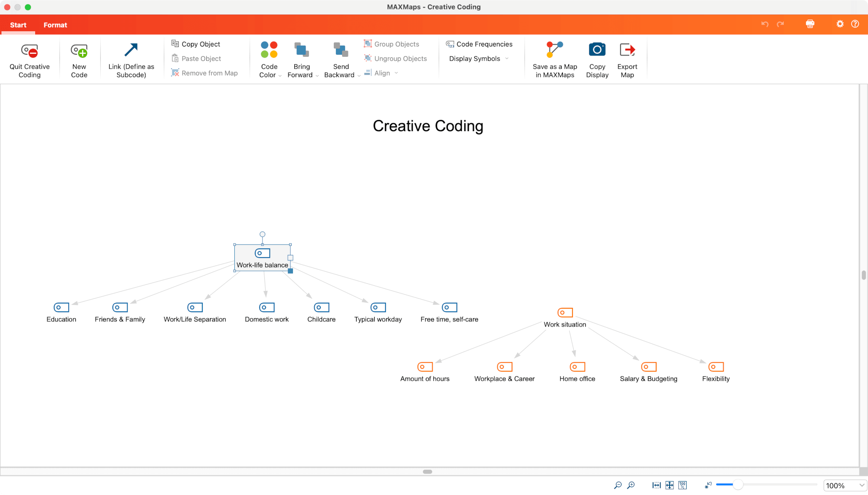
Task: Open Display Symbols dropdown
Action: (479, 58)
